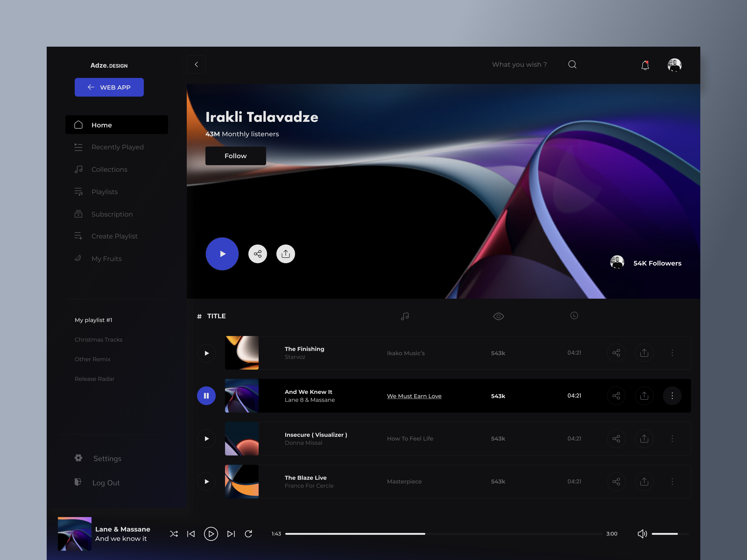Viewport: 747px width, 560px height.
Task: Open the notifications bell
Action: (x=645, y=65)
